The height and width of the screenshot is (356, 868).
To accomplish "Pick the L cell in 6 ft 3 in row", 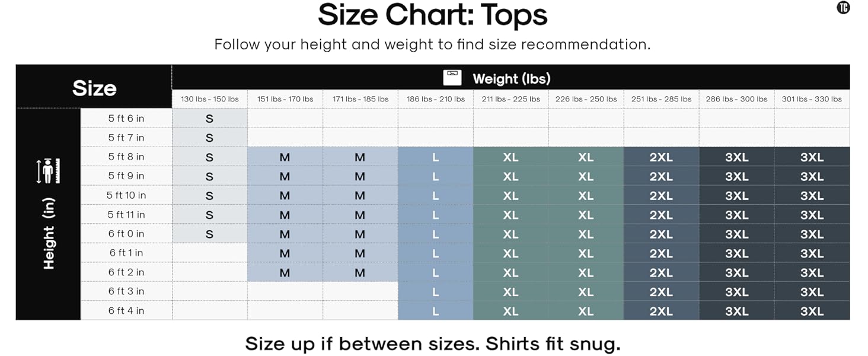I will click(x=435, y=291).
